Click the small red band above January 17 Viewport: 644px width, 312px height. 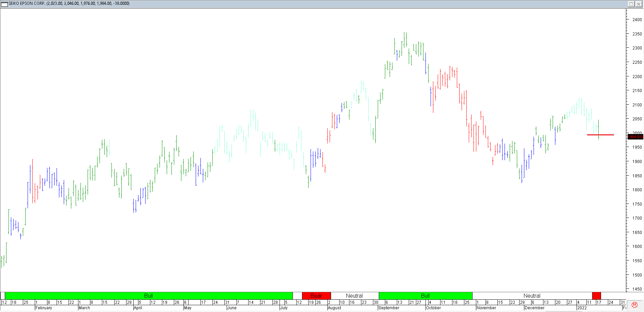click(x=597, y=296)
